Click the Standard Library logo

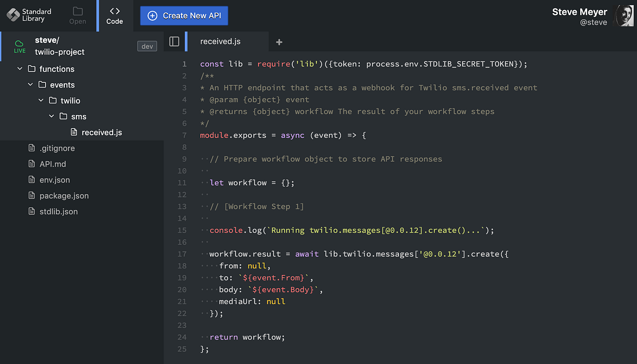(x=13, y=15)
